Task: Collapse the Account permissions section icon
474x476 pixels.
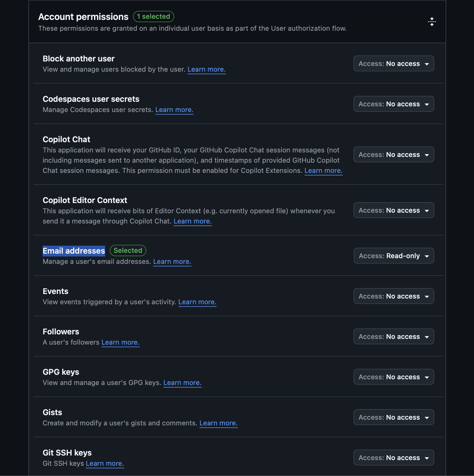Action: [432, 22]
